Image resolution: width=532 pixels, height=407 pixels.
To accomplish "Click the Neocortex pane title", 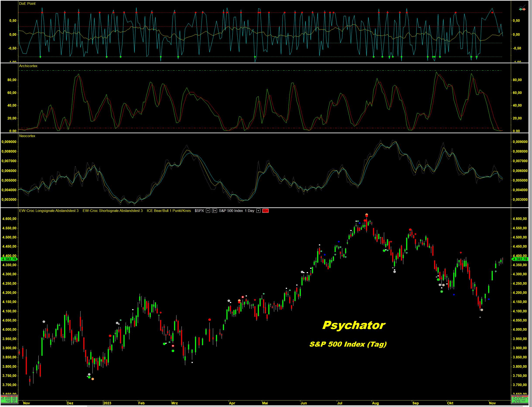I will click(27, 136).
